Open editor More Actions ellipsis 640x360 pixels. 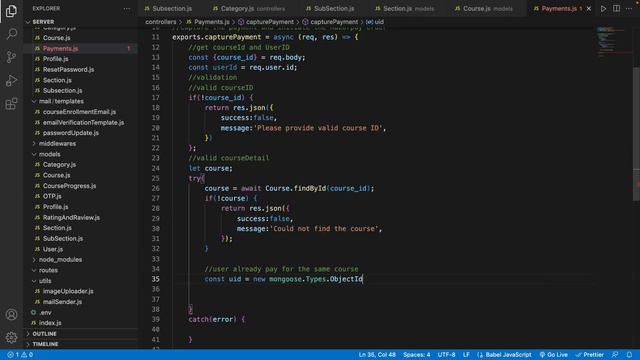(x=629, y=9)
